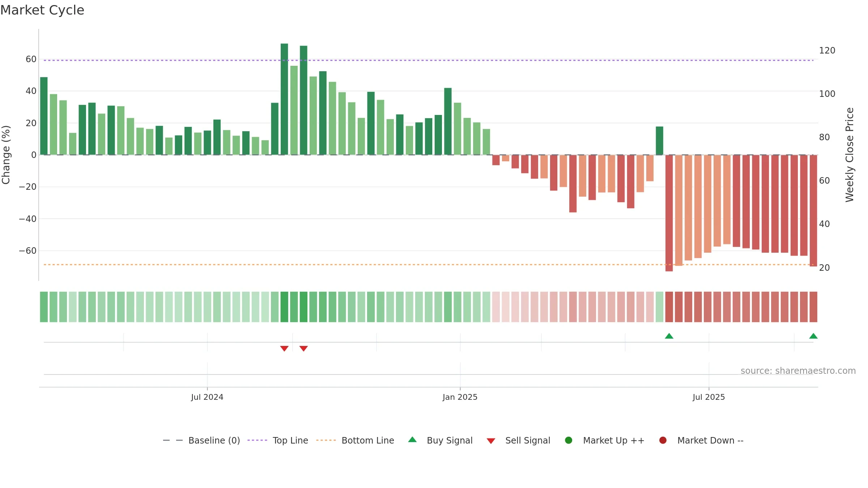Click the dark red Market Down legend dot

(663, 440)
